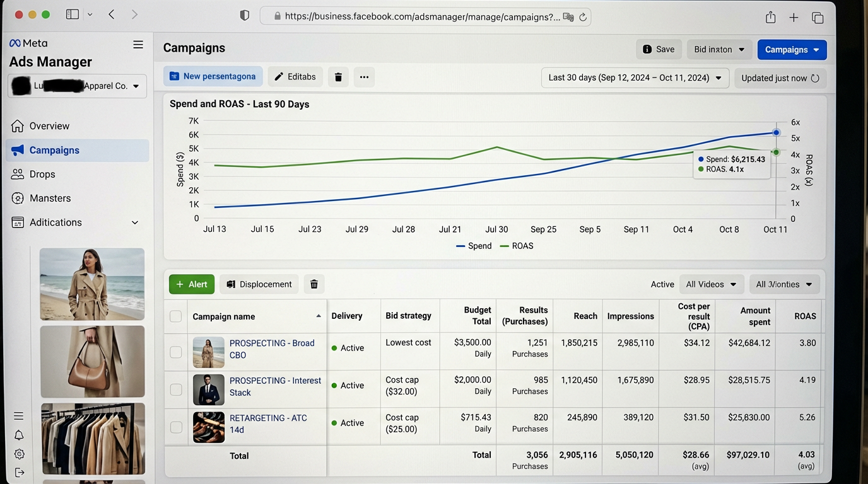Viewport: 868px width, 484px height.
Task: Select Campaigns in the sidebar
Action: click(x=77, y=150)
